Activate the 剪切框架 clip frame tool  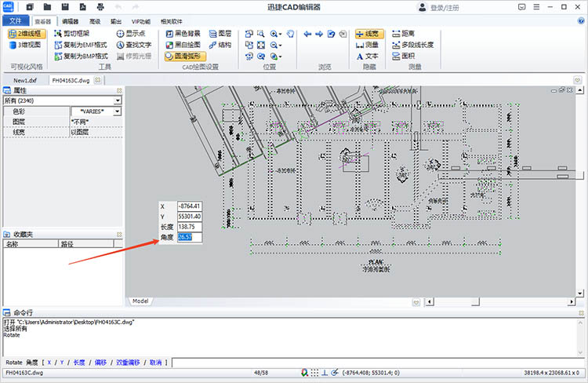tap(72, 34)
